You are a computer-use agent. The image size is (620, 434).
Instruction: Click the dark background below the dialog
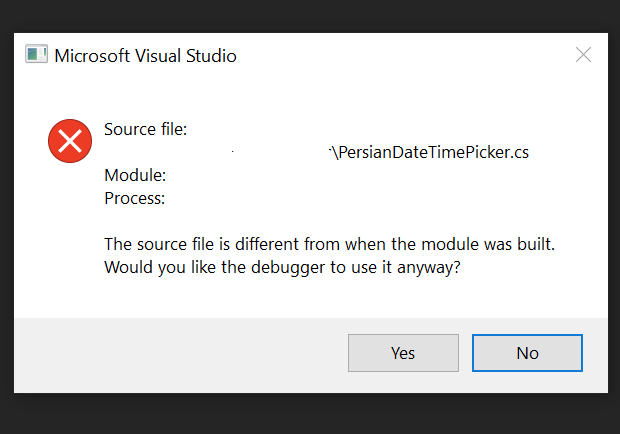pyautogui.click(x=310, y=414)
